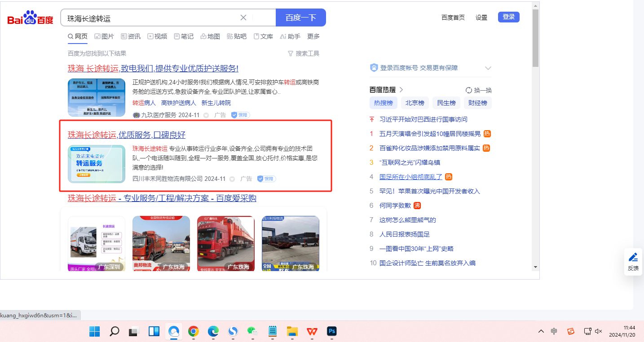This screenshot has height=342, width=644.
Task: Click the 中 input method indicator
Action: pyautogui.click(x=554, y=331)
